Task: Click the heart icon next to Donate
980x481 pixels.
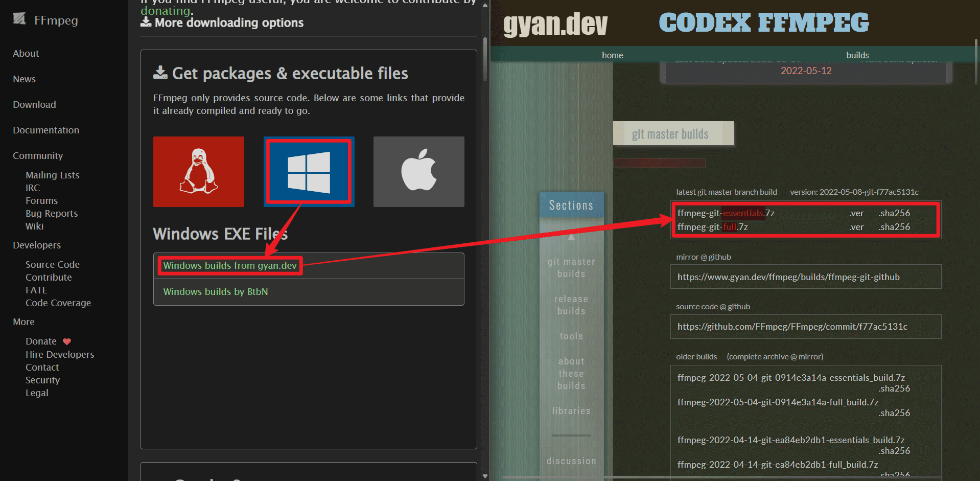Action: (x=67, y=341)
